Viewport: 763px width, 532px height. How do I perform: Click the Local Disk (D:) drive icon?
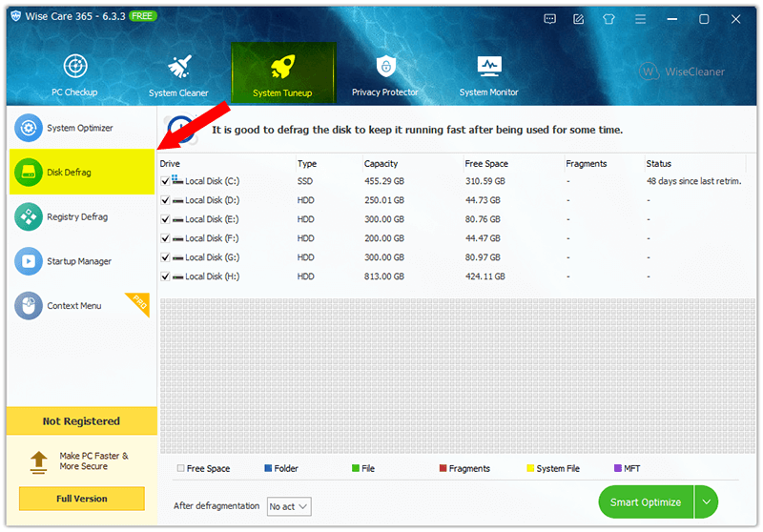(177, 201)
